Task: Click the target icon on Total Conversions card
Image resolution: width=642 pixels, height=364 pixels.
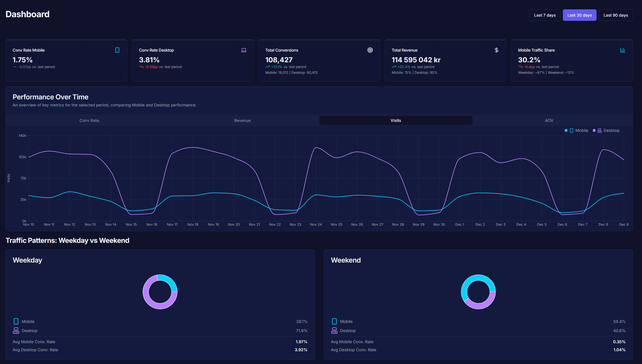Action: (370, 50)
